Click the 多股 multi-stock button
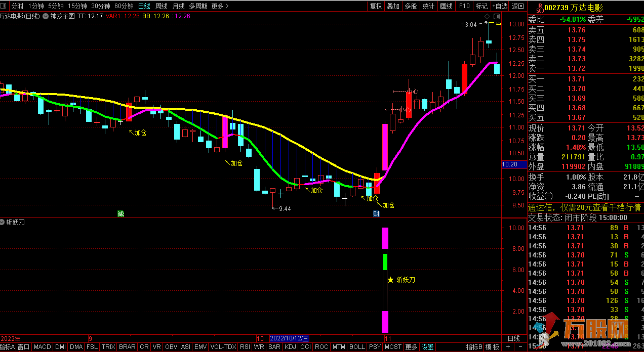The image size is (644, 352). [411, 6]
